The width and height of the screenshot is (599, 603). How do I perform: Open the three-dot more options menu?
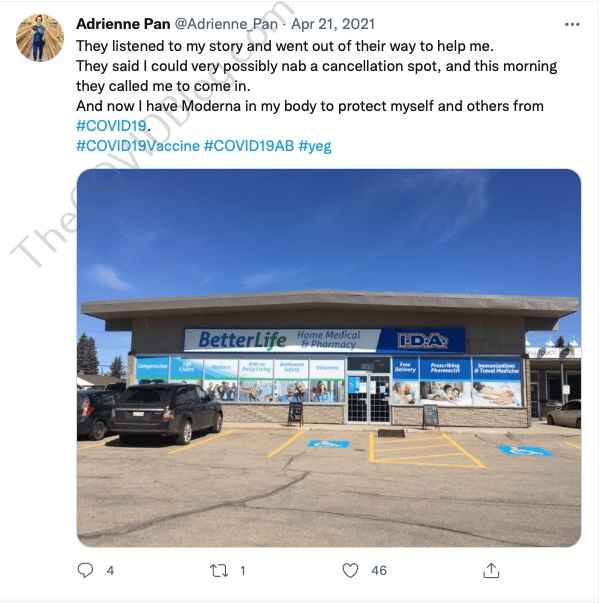click(x=572, y=25)
